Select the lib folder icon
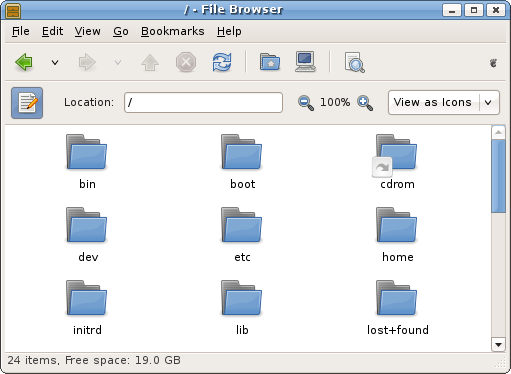 click(x=242, y=298)
